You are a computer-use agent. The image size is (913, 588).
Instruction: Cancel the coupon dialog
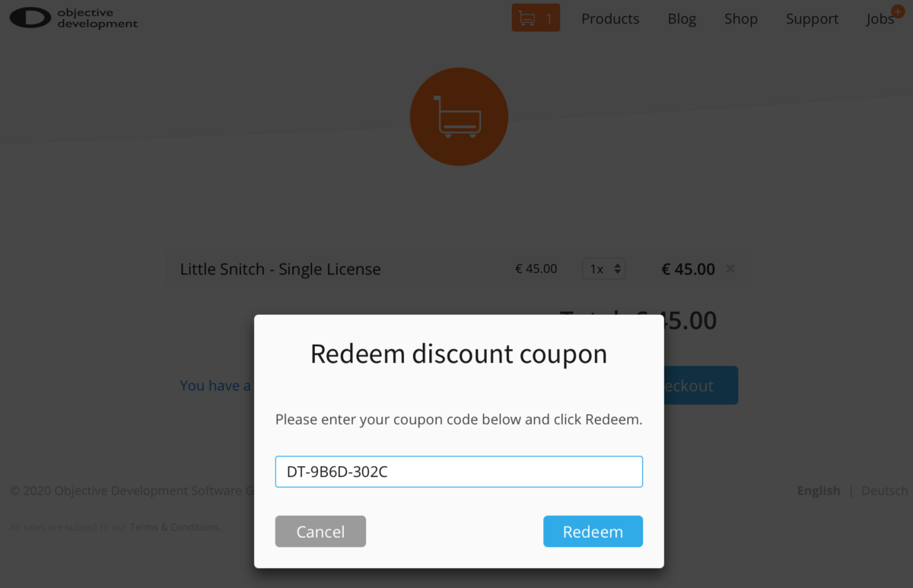[320, 532]
